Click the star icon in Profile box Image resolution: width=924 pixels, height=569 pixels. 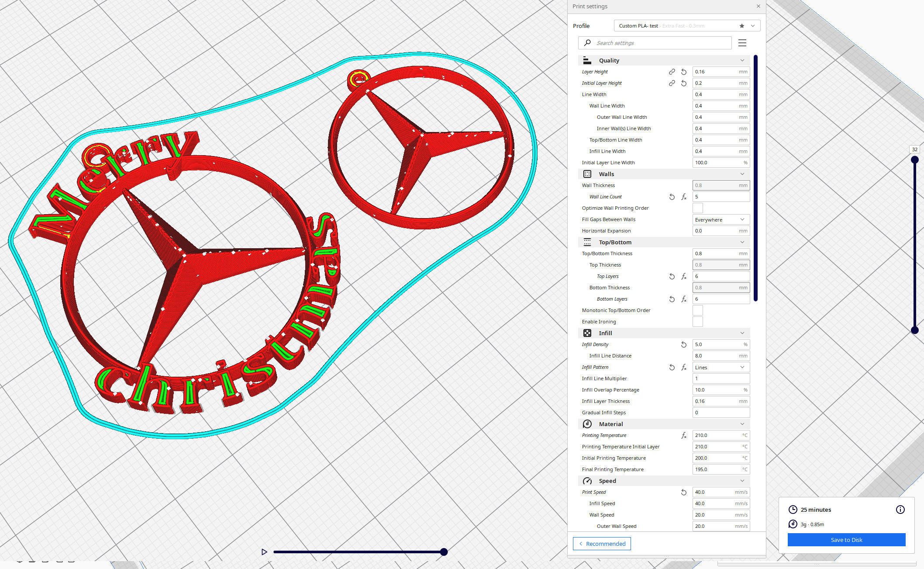pyautogui.click(x=741, y=26)
